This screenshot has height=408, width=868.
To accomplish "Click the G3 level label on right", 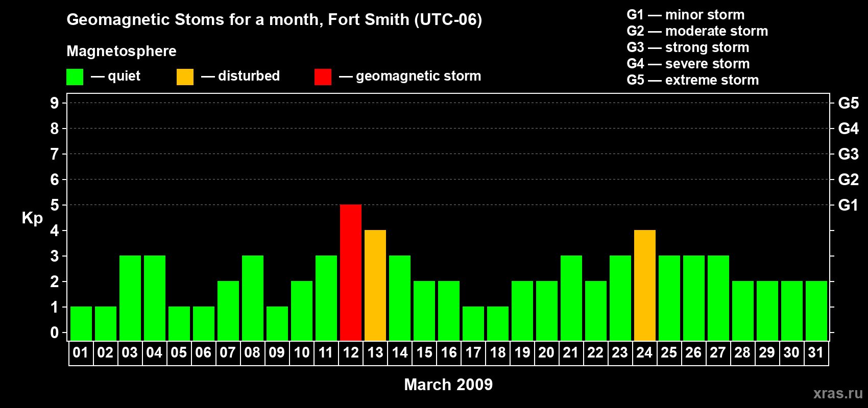I will point(848,154).
